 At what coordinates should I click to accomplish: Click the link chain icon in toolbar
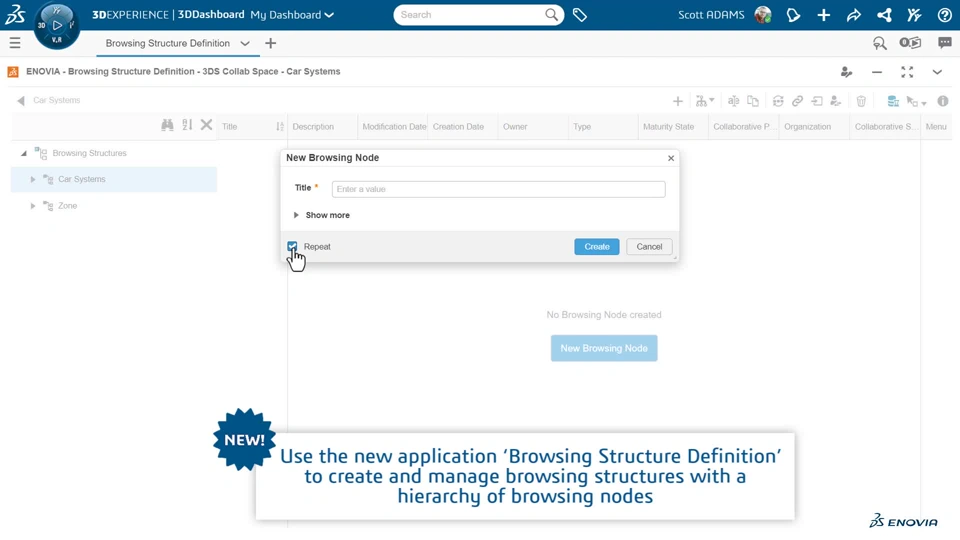pos(797,101)
